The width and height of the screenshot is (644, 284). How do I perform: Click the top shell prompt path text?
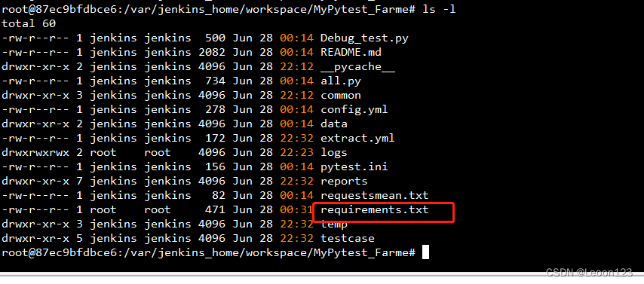(x=209, y=10)
